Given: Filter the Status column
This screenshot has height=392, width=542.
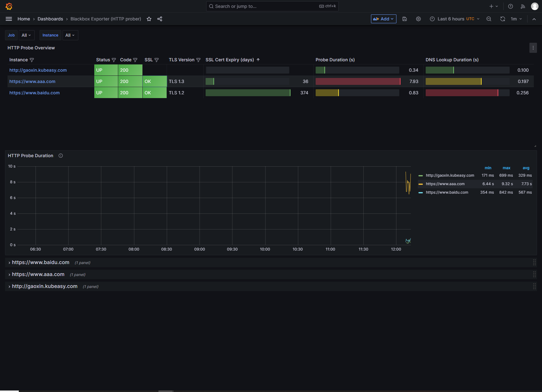Looking at the screenshot, I should pos(114,60).
